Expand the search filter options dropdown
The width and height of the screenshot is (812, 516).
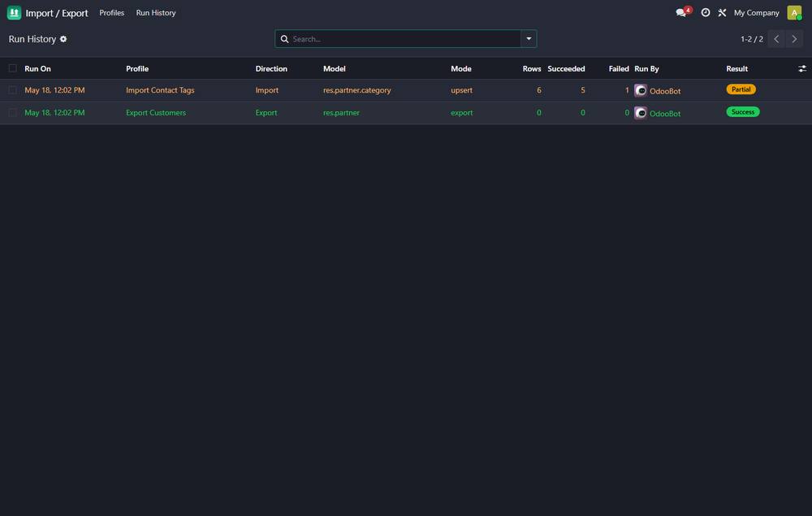coord(529,39)
